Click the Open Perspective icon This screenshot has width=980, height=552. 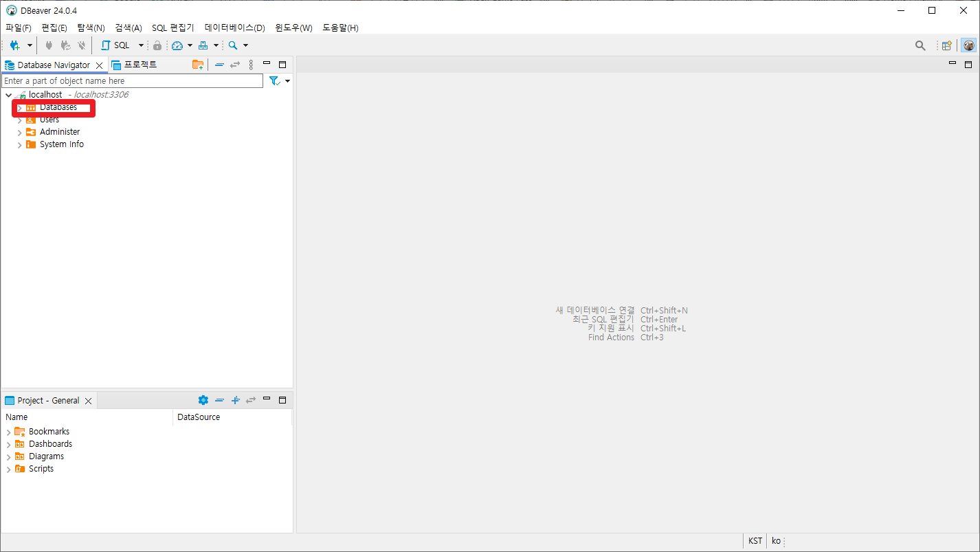[947, 45]
